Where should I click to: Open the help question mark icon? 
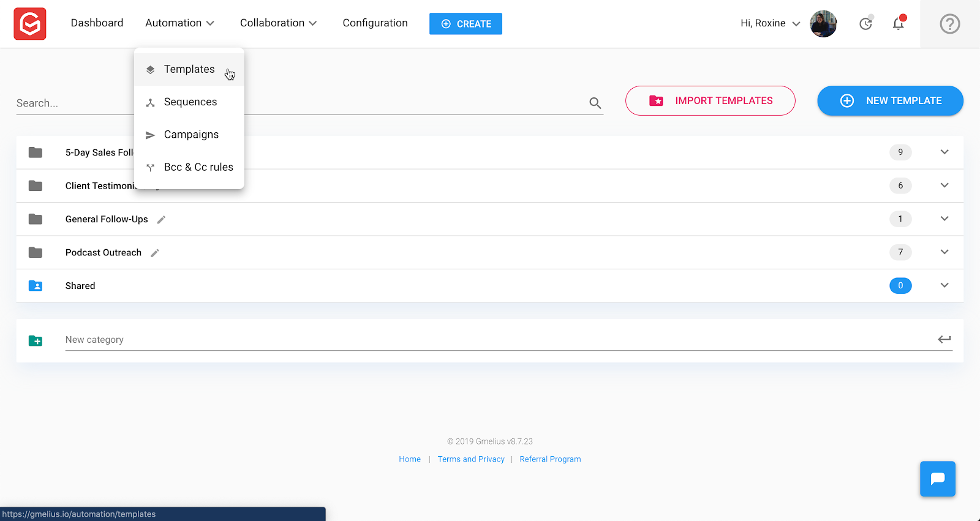point(950,24)
